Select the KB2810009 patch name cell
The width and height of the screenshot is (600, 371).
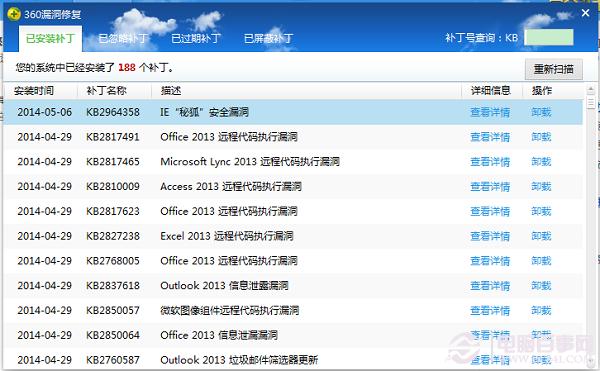113,187
